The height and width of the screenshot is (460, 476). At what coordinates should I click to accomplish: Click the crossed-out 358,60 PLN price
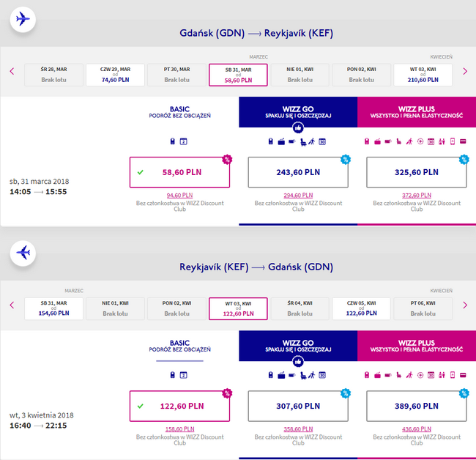[298, 429]
